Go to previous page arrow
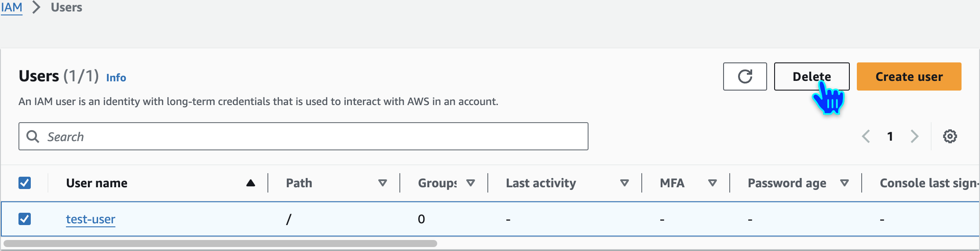Screen dimensions: 980x251 click(866, 136)
